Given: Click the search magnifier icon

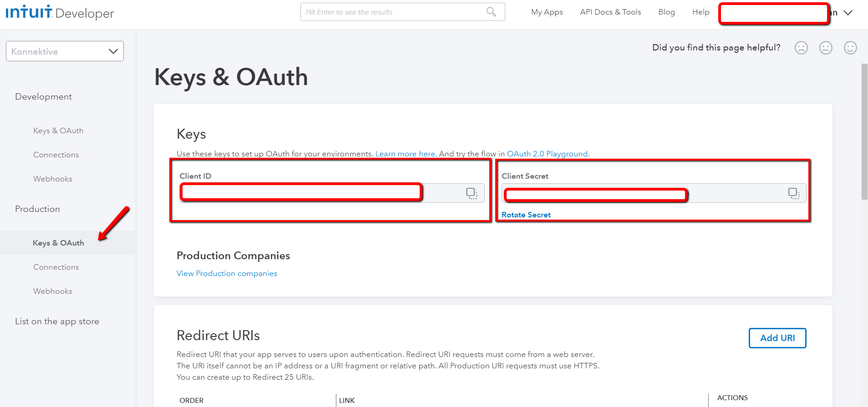Looking at the screenshot, I should click(x=491, y=12).
